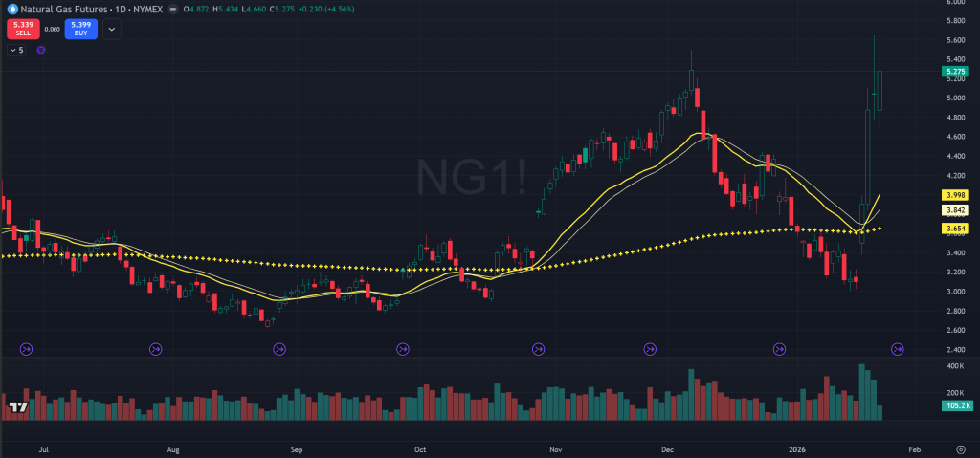Click the purple loading indicator icon
Viewport: 980px width, 458px height.
(41, 49)
